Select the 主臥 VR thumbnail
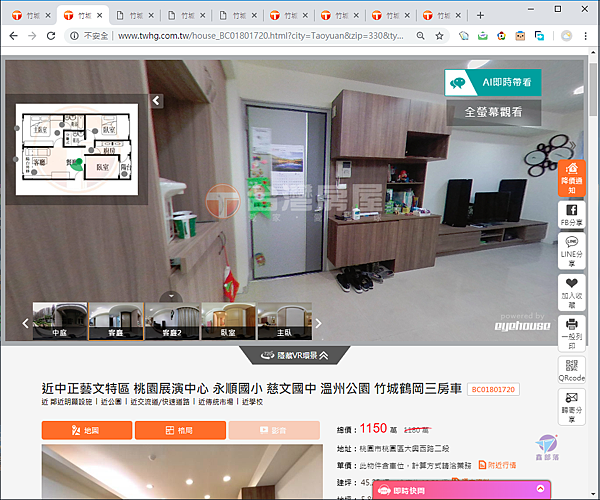 tap(285, 321)
